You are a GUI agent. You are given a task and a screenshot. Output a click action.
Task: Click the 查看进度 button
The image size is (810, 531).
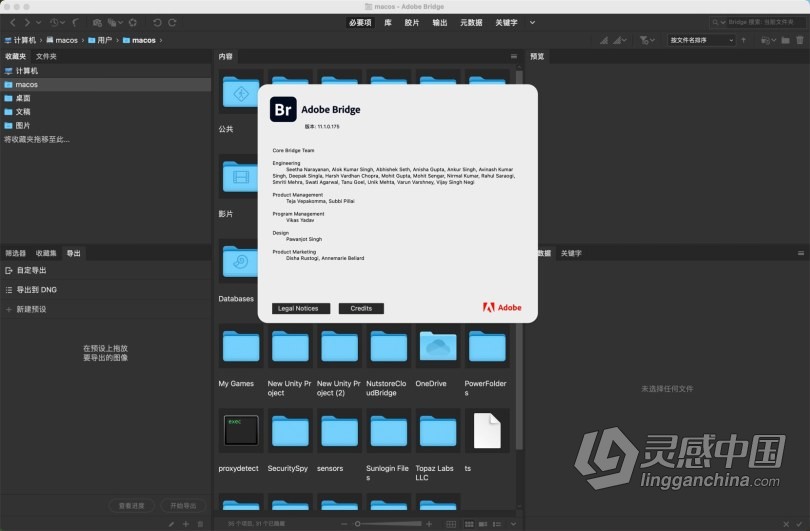click(x=132, y=506)
